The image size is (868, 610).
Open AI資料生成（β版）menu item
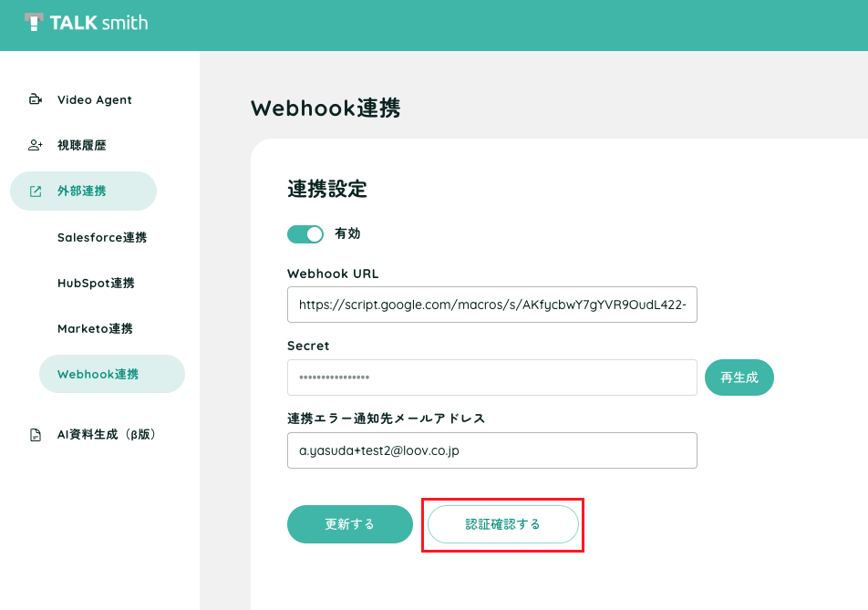click(x=107, y=435)
